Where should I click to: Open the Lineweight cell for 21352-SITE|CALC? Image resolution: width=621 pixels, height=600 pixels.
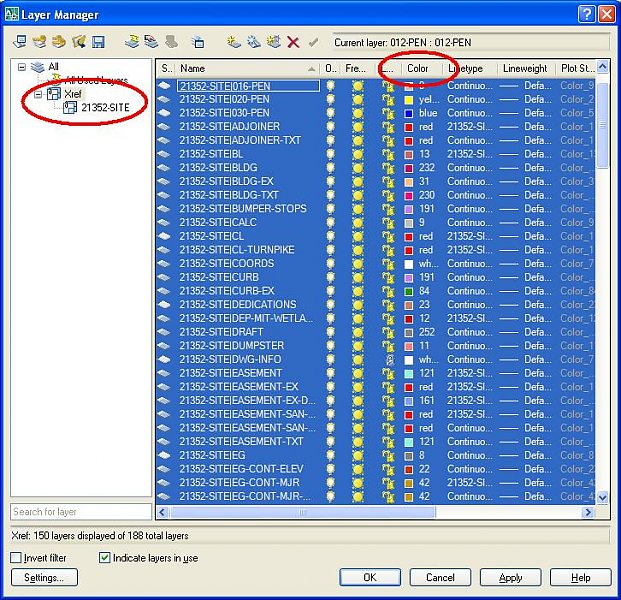[525, 223]
